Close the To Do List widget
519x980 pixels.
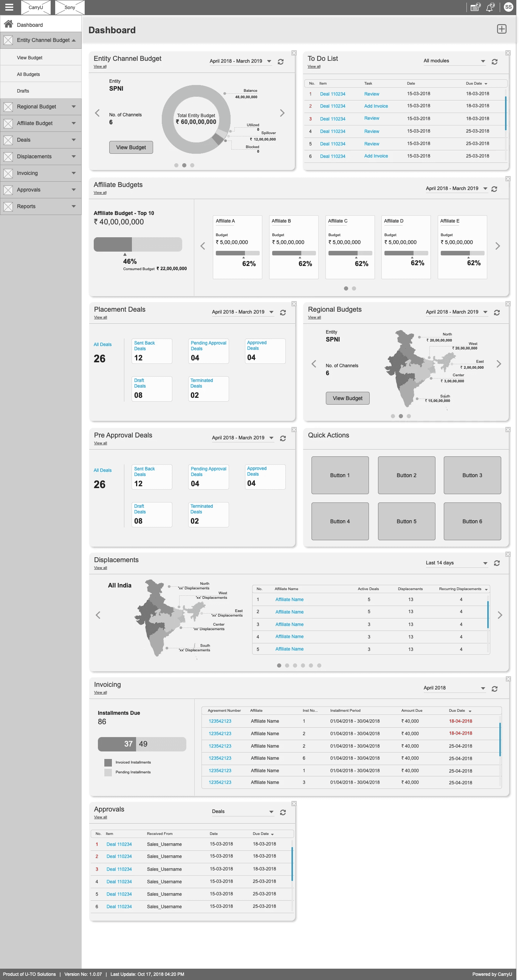(x=508, y=53)
